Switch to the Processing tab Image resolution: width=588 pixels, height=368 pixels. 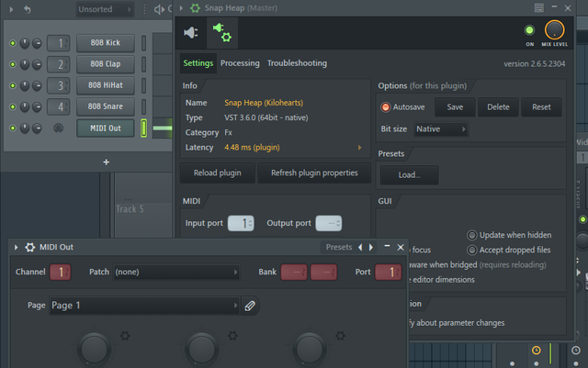pos(240,63)
